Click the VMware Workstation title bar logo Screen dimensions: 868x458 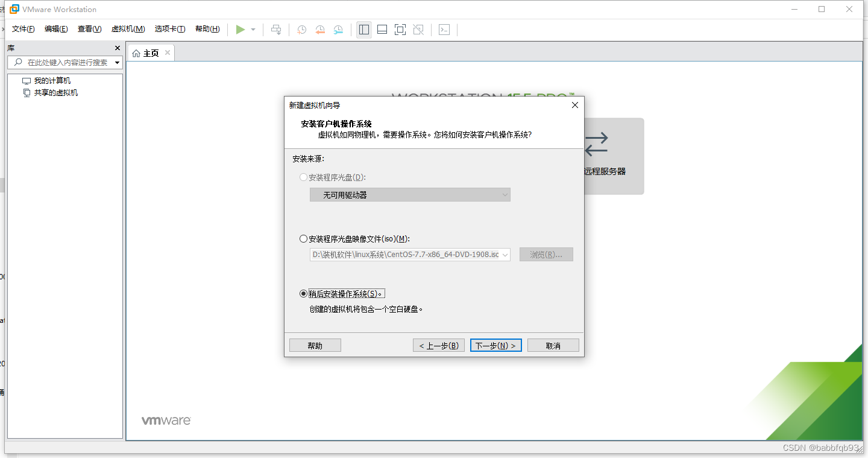(14, 9)
